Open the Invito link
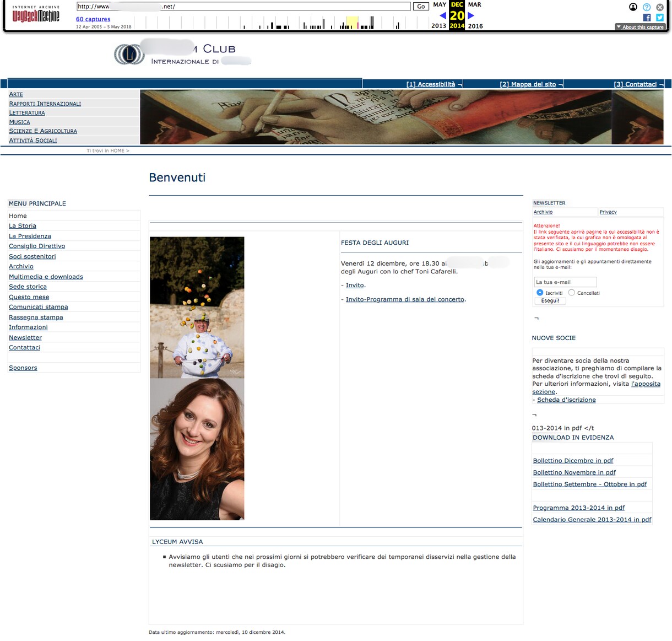Screen dimensions: 672x641 [x=355, y=286]
